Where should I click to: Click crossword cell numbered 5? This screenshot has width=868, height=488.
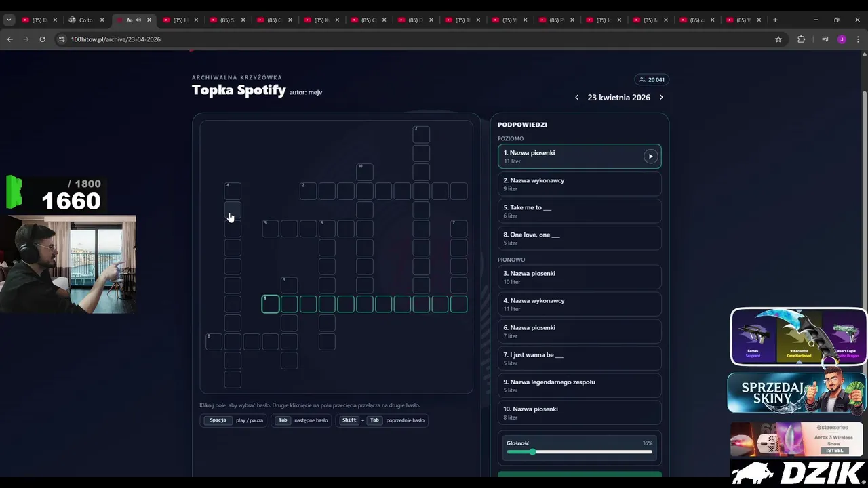tap(271, 228)
